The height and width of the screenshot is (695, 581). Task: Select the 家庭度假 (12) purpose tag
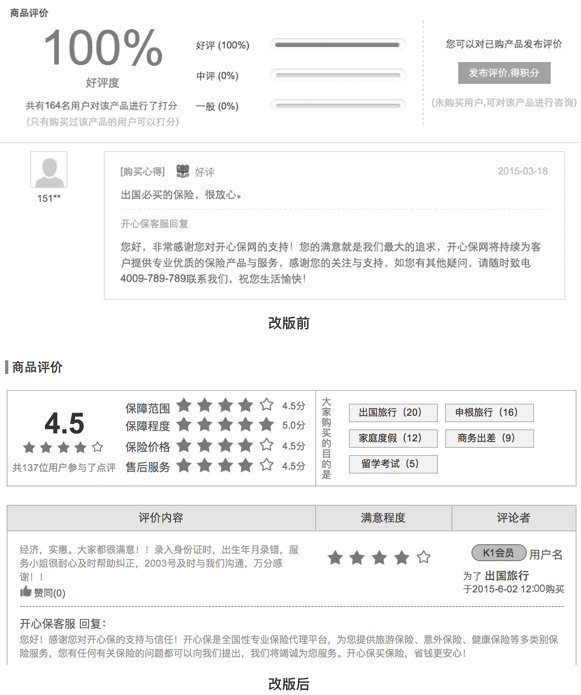tap(393, 438)
